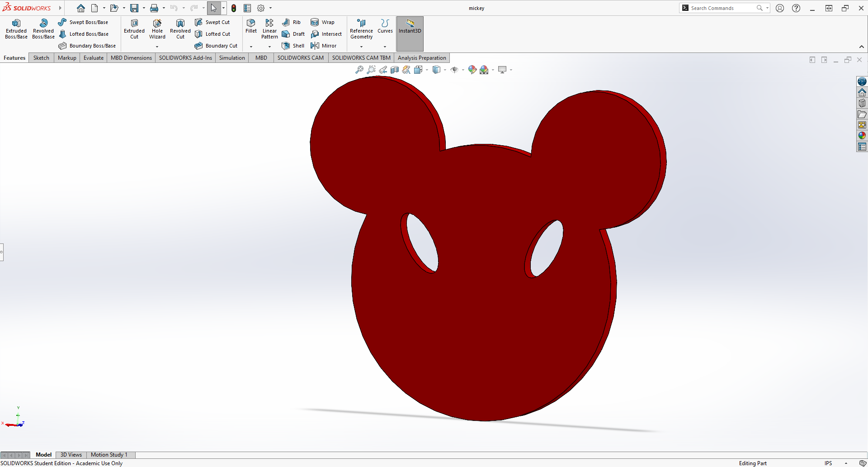Select the Revolved Cut tool
Screen dimensions: 868x467
[x=180, y=29]
